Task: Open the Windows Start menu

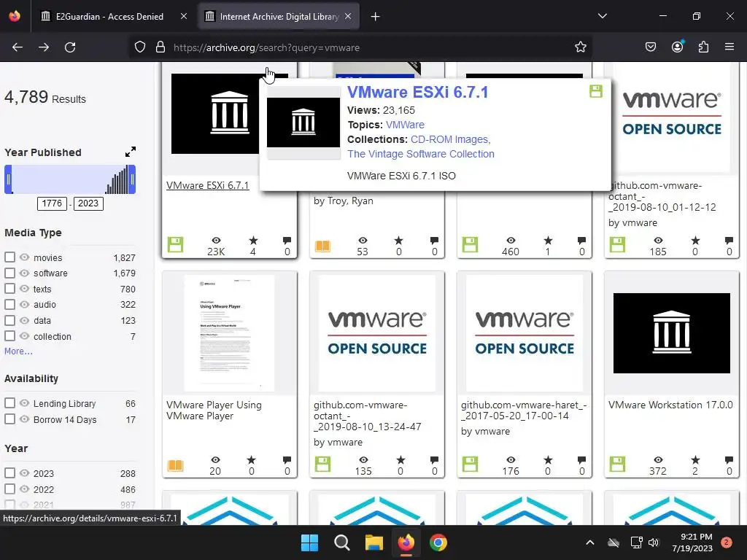Action: click(309, 542)
